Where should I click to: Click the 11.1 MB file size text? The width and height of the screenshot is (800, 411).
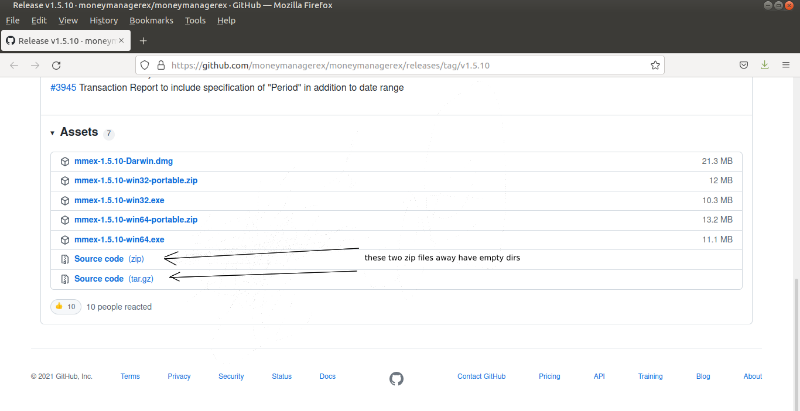[x=717, y=240]
